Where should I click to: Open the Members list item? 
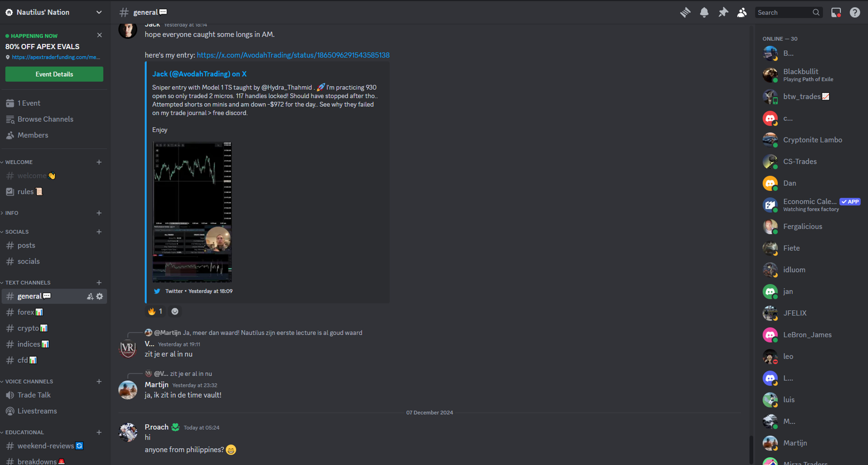point(54,135)
